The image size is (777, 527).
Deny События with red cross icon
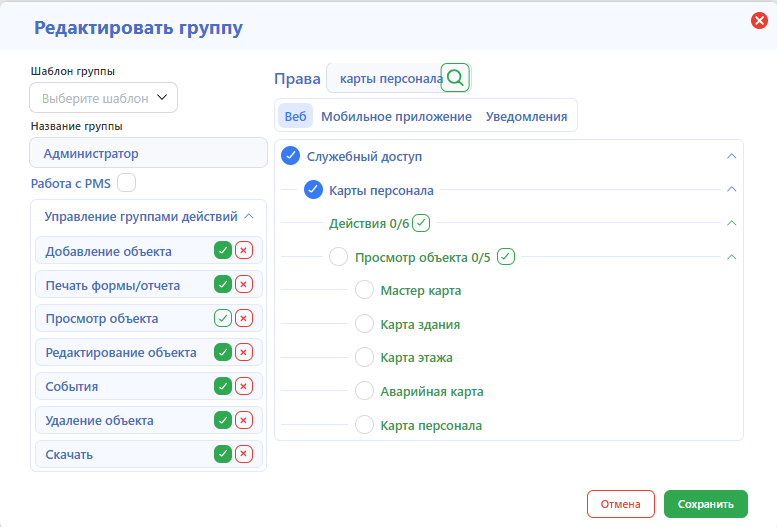click(x=244, y=386)
